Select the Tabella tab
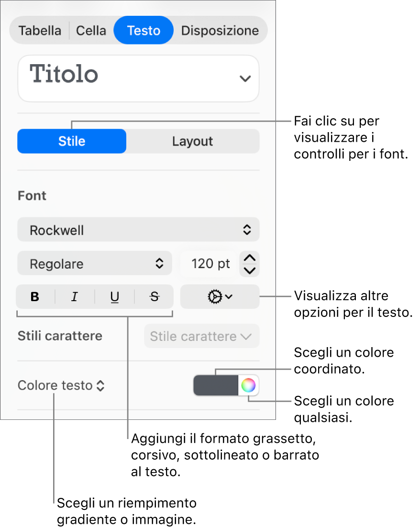 [40, 31]
